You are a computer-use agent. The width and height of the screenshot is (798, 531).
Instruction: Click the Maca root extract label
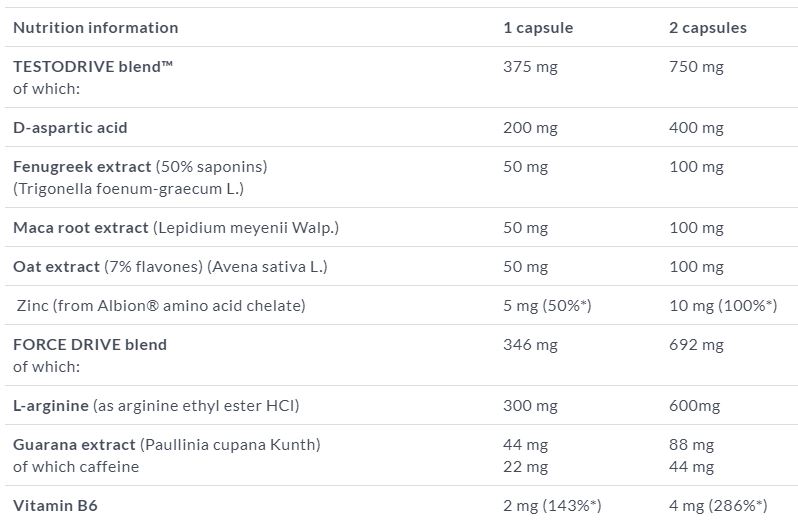click(81, 228)
